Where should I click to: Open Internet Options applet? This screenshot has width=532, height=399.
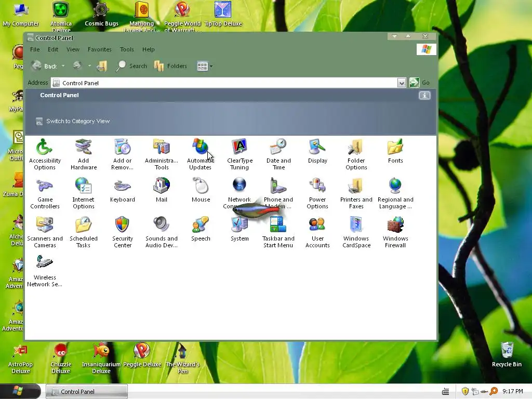pyautogui.click(x=84, y=193)
